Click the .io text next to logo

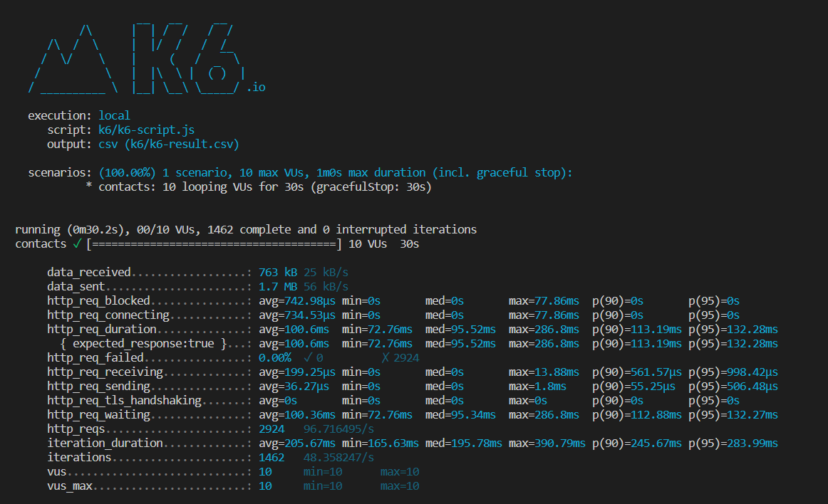[x=256, y=88]
